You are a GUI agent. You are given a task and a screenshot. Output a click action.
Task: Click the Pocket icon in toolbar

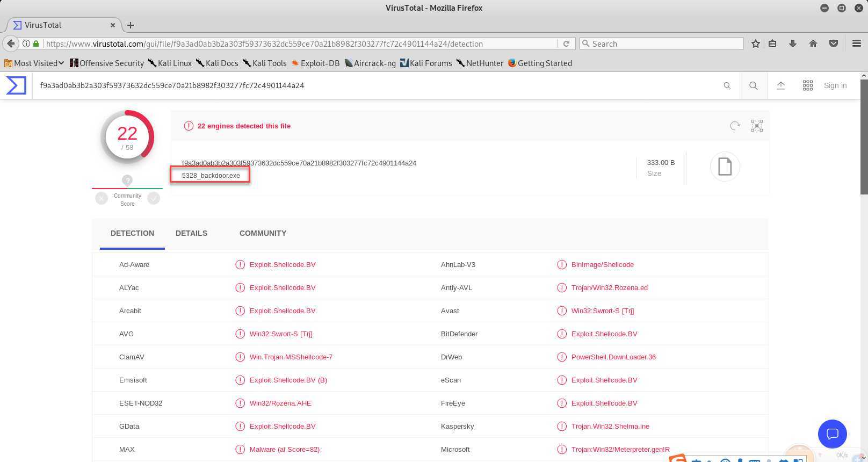(x=834, y=44)
